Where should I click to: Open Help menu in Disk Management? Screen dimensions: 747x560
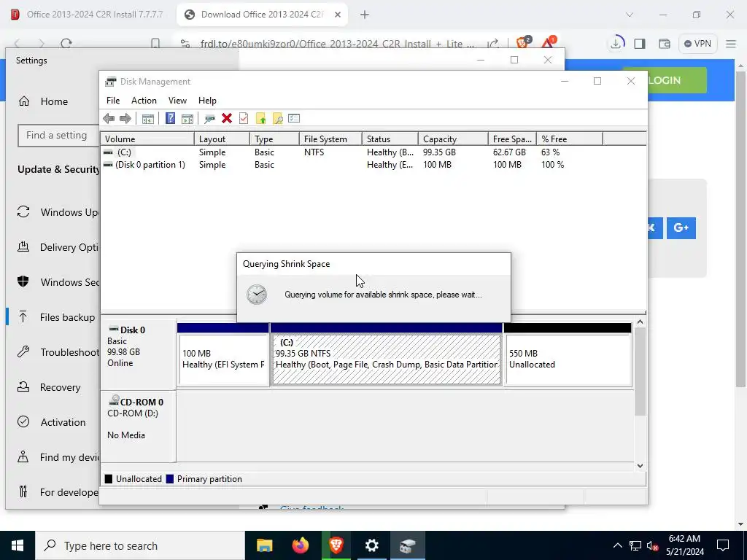[x=207, y=101]
